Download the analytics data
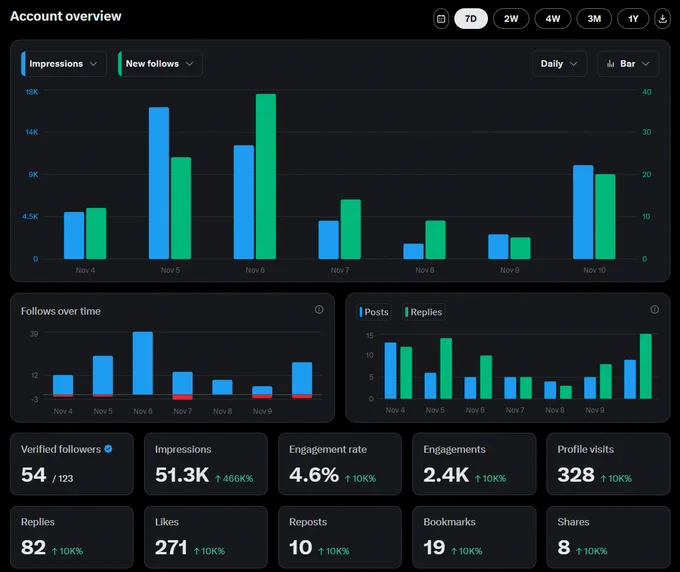This screenshot has height=572, width=680. 662,19
